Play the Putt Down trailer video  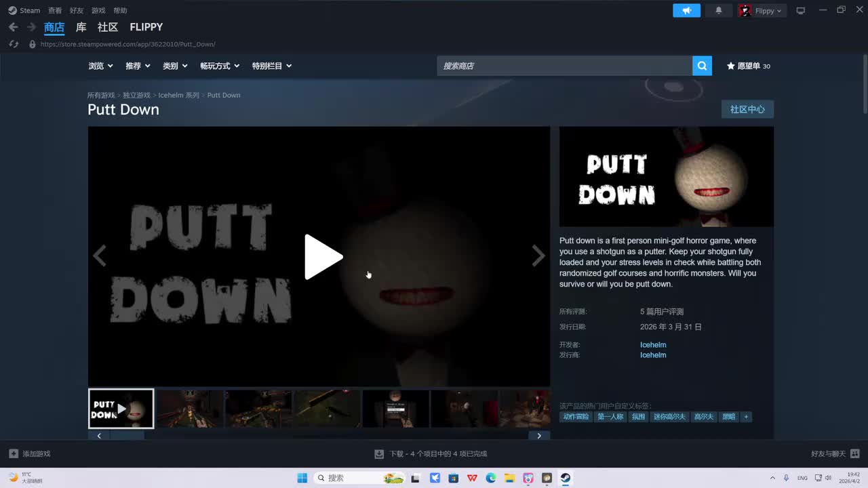click(x=322, y=257)
